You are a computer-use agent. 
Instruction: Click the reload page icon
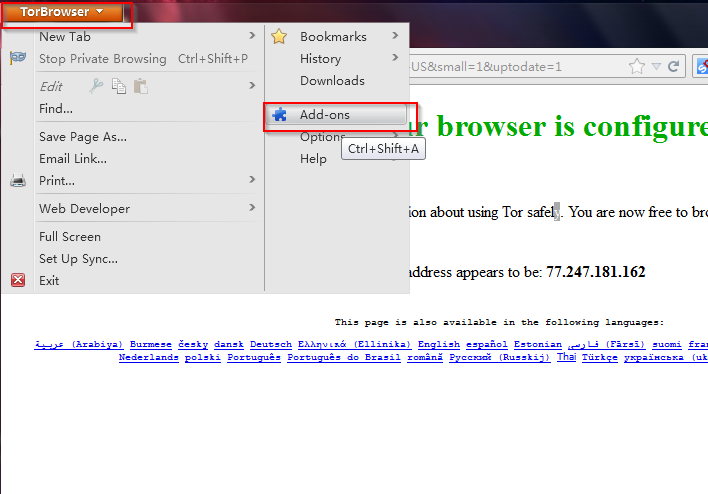[674, 67]
